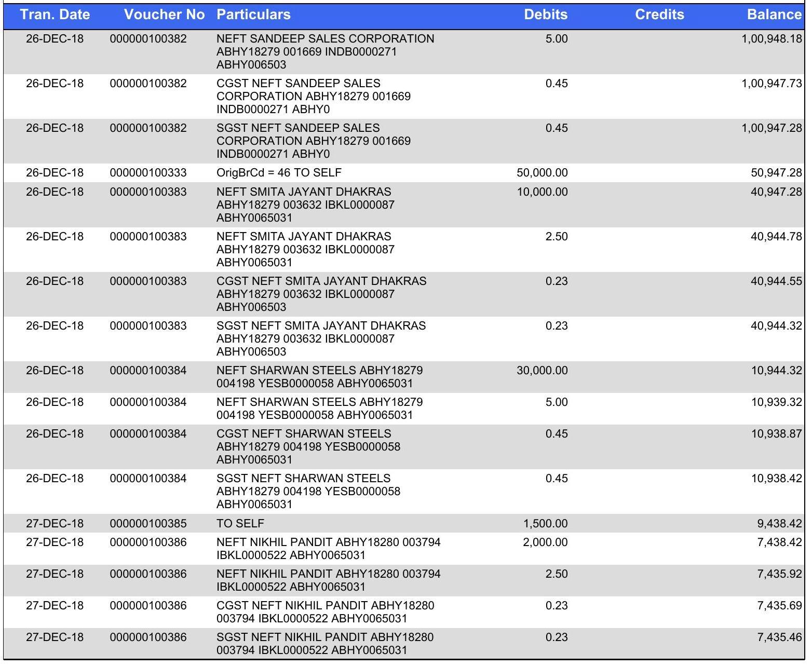Viewport: 812px width, 667px height.
Task: Select balance value 10,938.42
Action: pos(776,479)
